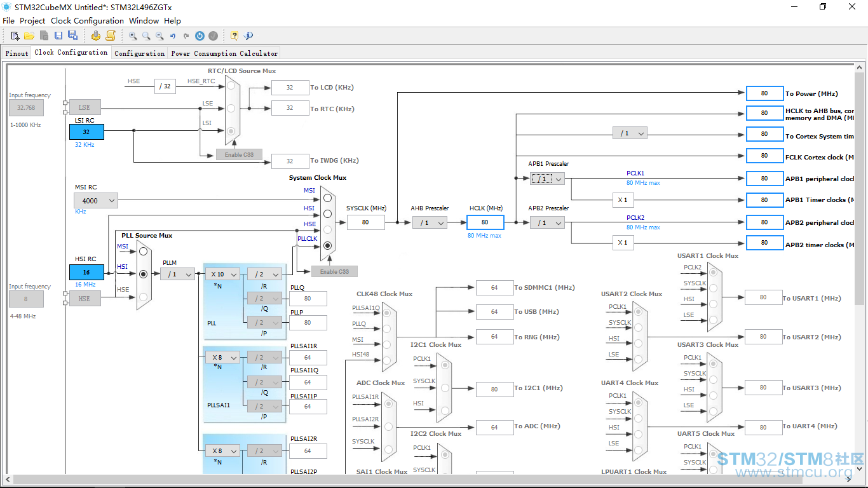Click the HCLK (MHz) value field
The image size is (868, 488).
click(x=485, y=222)
